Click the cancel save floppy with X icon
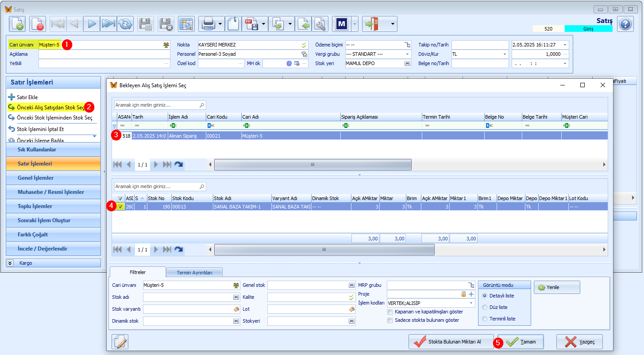 pos(166,24)
